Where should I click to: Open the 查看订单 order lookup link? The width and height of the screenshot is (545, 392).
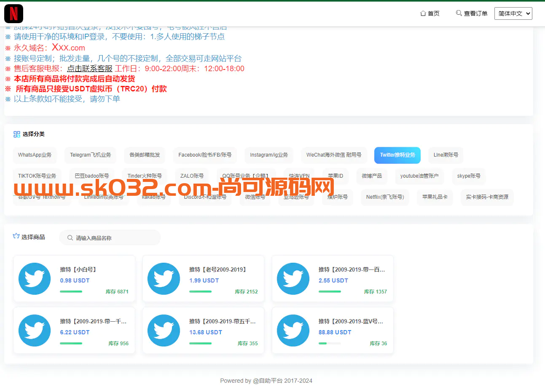coord(472,13)
